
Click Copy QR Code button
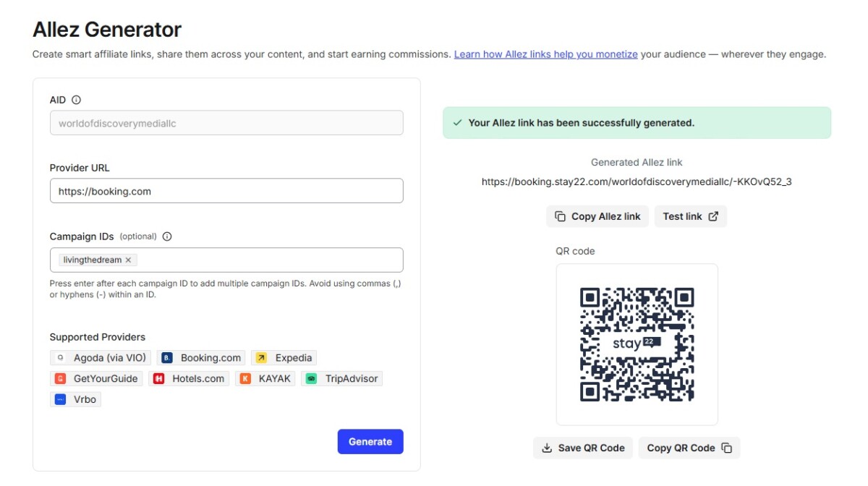tap(689, 448)
